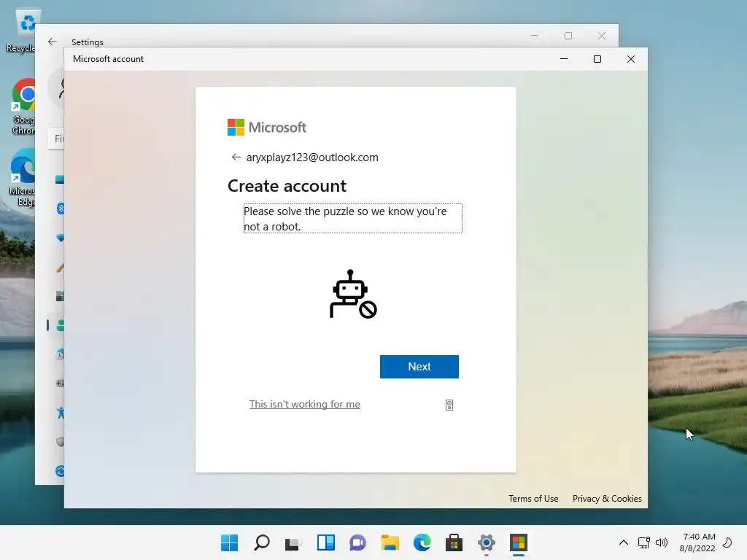Open the Windows Start menu

click(x=229, y=542)
